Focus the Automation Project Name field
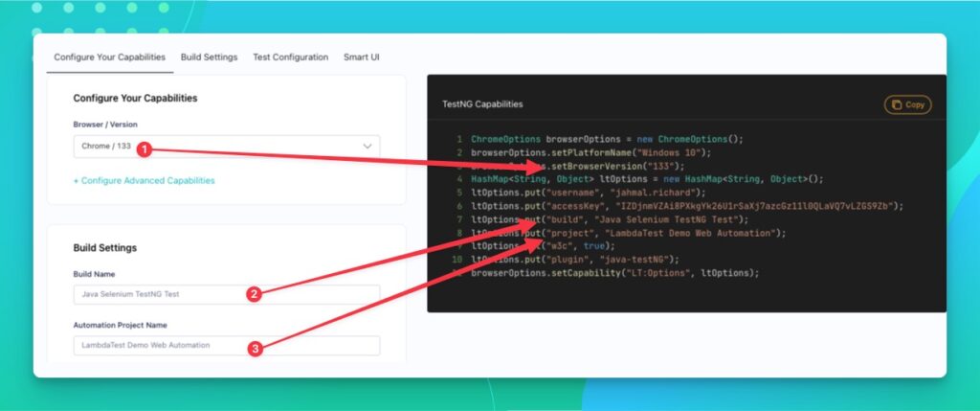The image size is (980, 411). click(226, 345)
